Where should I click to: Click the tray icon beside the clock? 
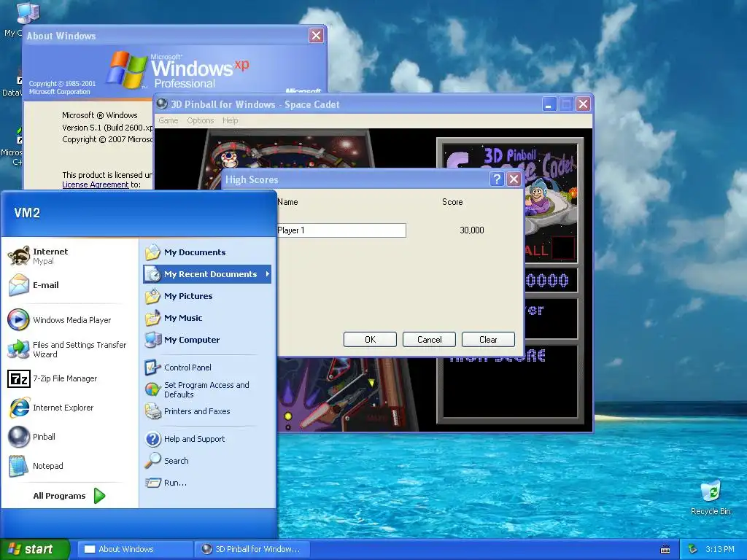click(x=693, y=550)
